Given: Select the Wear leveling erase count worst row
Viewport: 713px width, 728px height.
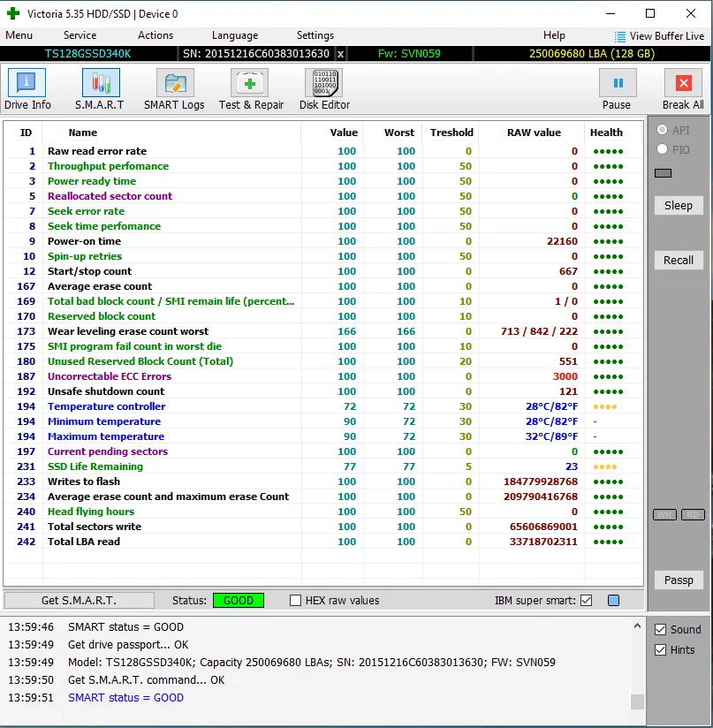Looking at the screenshot, I should pos(323,331).
